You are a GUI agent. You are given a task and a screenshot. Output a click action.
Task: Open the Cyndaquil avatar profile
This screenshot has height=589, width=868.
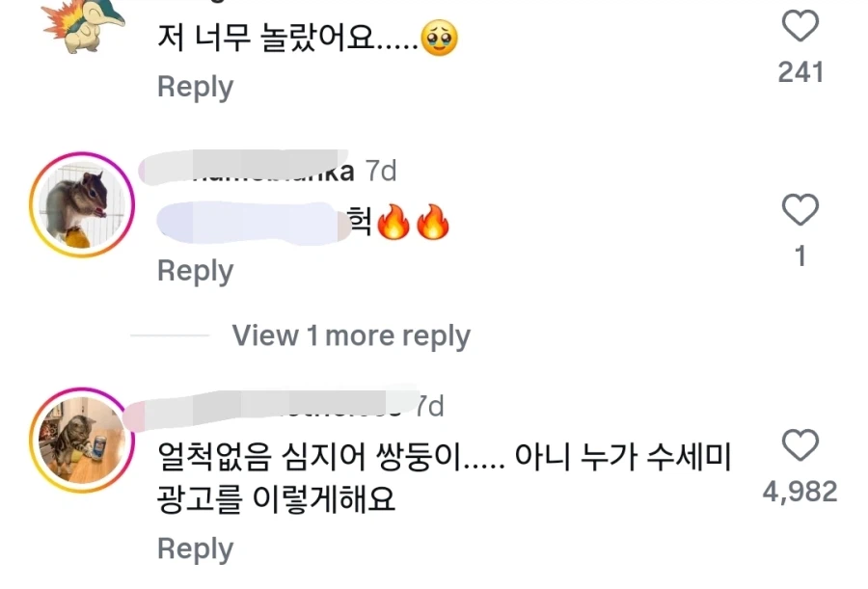86,21
